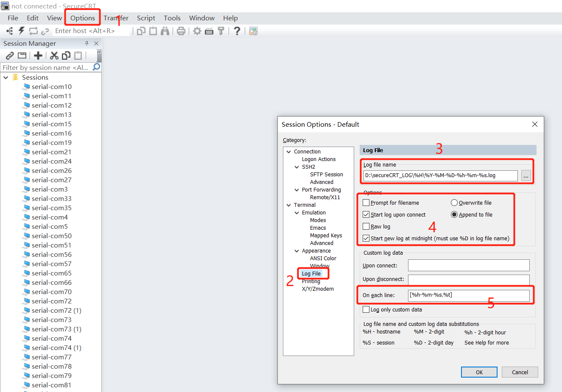Click the session filter magnifier icon
The height and width of the screenshot is (392, 562).
[97, 67]
